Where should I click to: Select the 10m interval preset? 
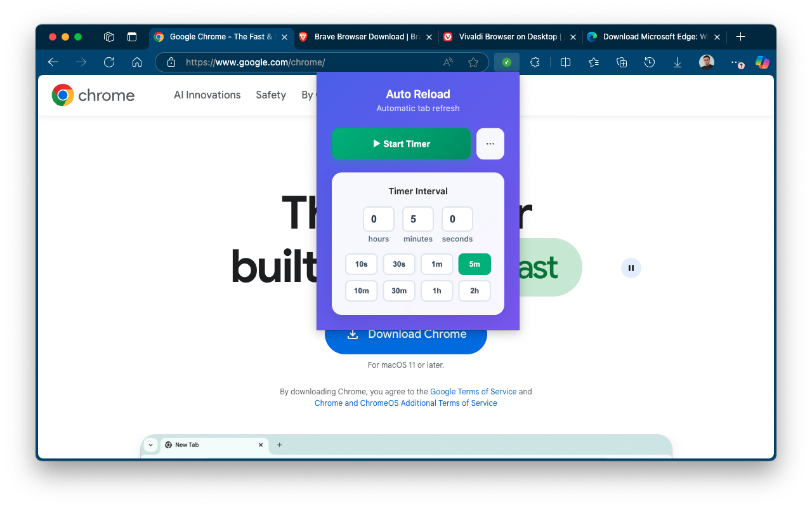[x=362, y=291]
